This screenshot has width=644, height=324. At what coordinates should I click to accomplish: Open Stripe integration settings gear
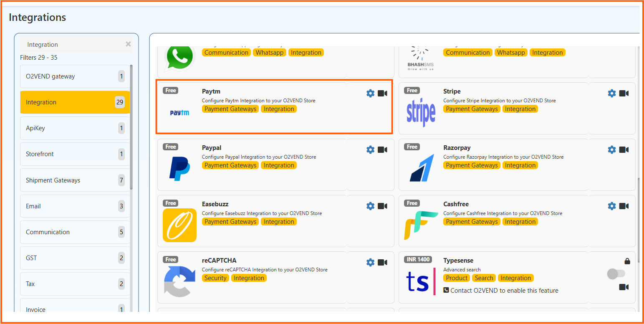click(x=612, y=93)
